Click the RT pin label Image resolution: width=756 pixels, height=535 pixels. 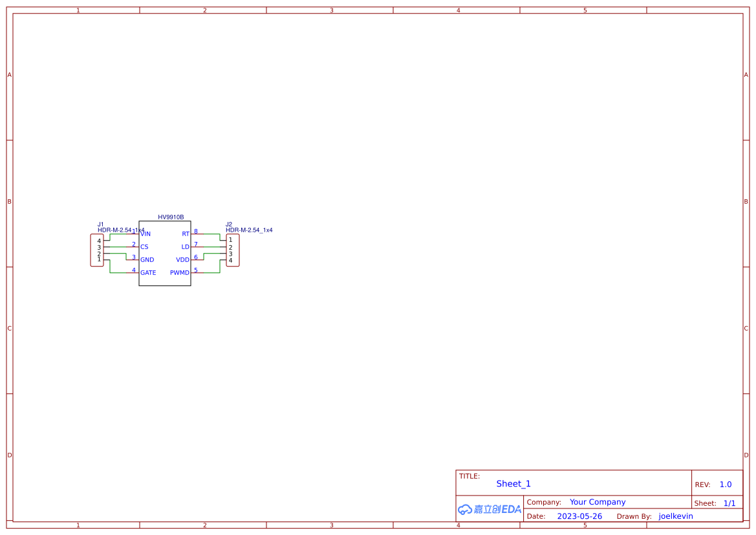pyautogui.click(x=186, y=234)
